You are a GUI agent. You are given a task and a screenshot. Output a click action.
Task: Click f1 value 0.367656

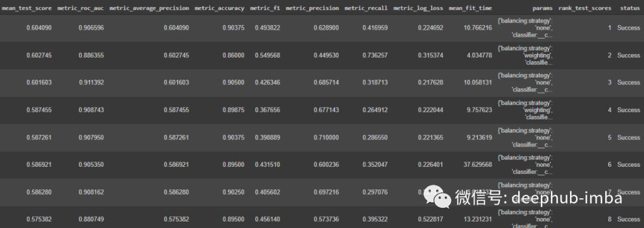click(267, 110)
